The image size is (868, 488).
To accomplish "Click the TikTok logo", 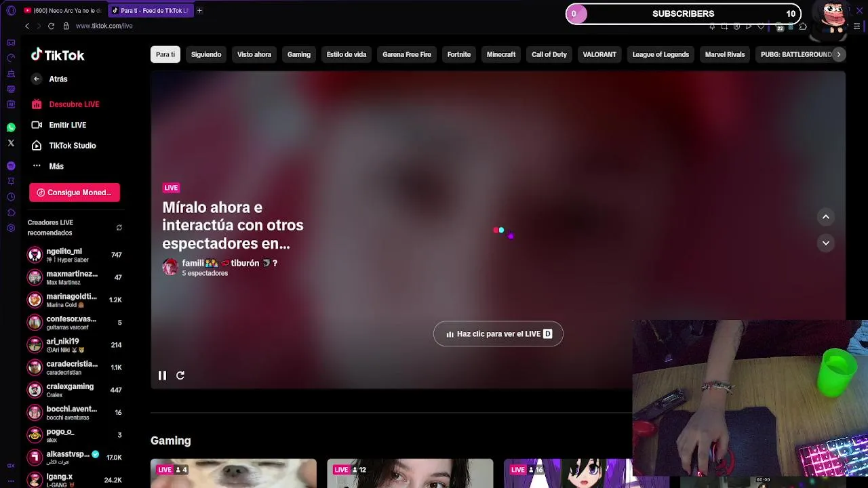I will (x=58, y=55).
